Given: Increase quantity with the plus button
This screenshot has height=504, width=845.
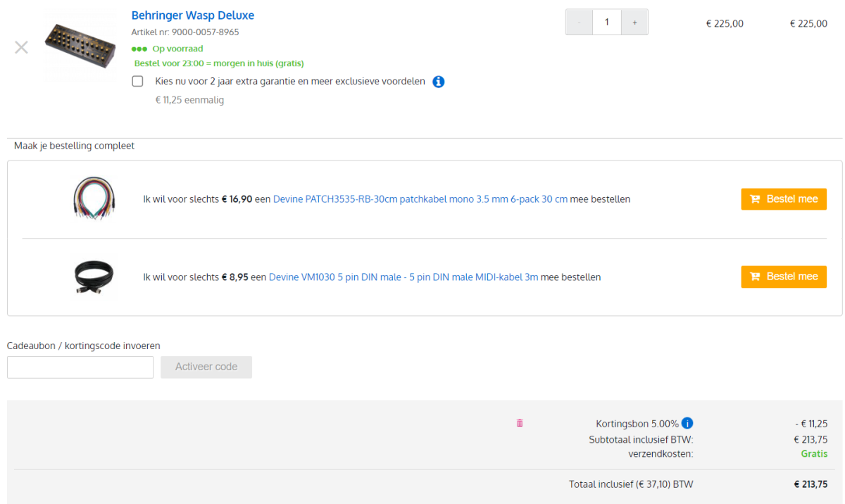Looking at the screenshot, I should (x=634, y=23).
